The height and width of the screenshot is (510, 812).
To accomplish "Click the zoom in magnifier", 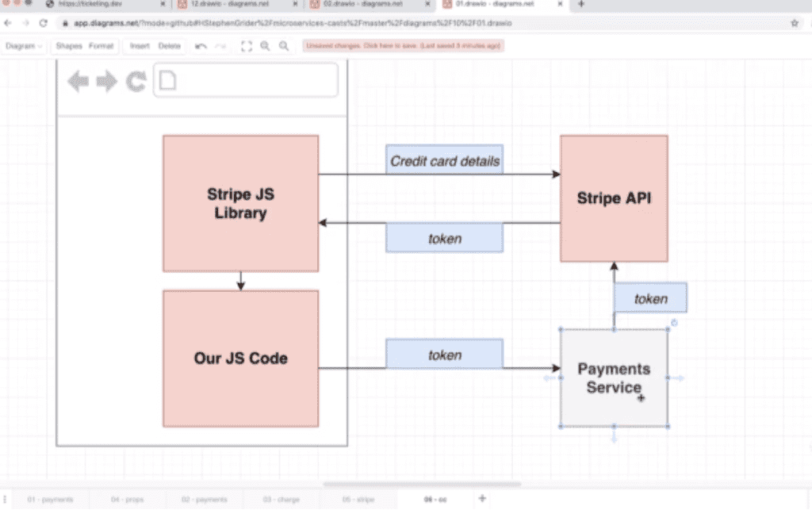I will 265,46.
